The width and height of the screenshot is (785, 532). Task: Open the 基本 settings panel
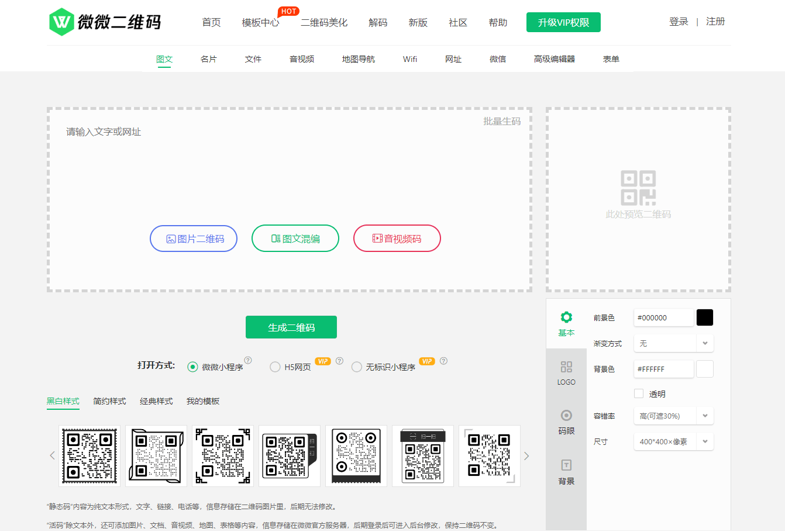coord(566,323)
